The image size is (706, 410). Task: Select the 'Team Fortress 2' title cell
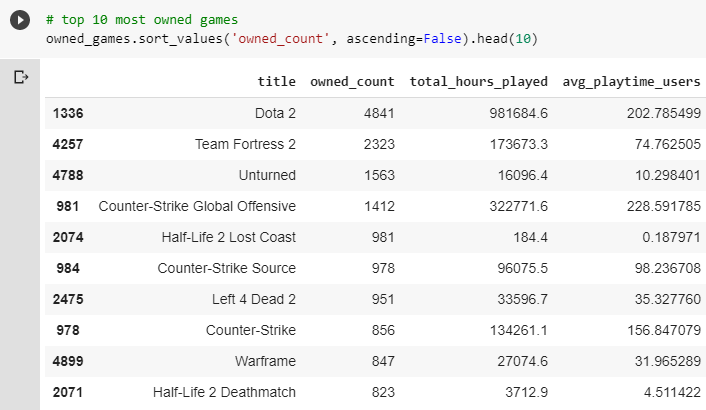tap(245, 144)
